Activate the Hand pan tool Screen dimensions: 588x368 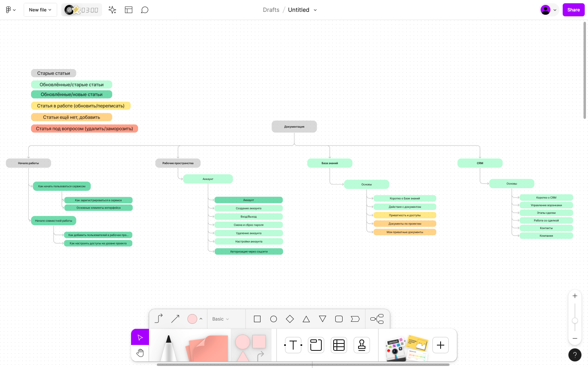click(140, 353)
